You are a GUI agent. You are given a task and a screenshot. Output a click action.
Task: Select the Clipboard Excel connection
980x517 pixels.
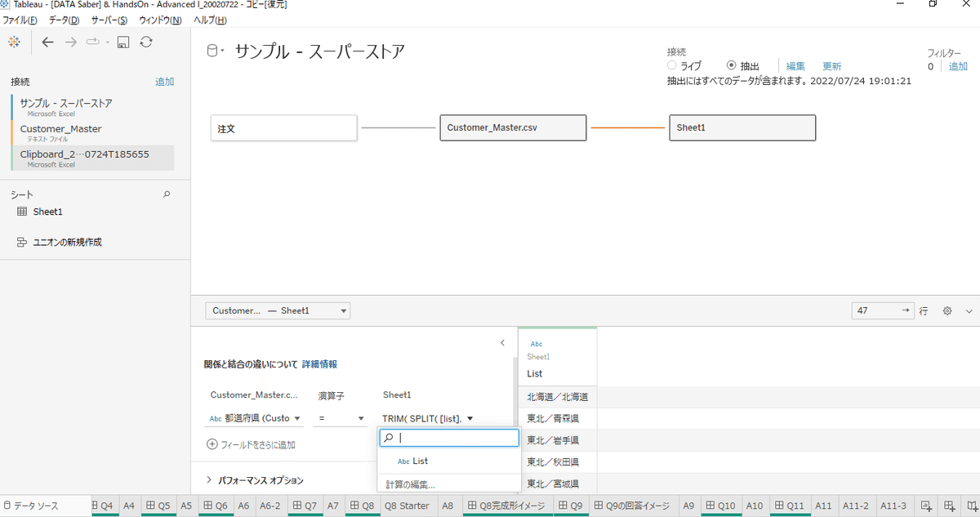[92, 158]
